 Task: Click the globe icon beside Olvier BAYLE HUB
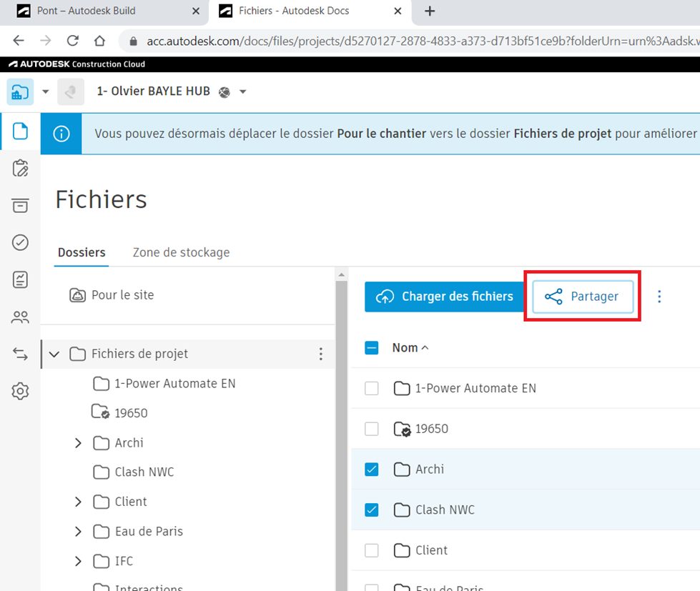click(x=224, y=92)
